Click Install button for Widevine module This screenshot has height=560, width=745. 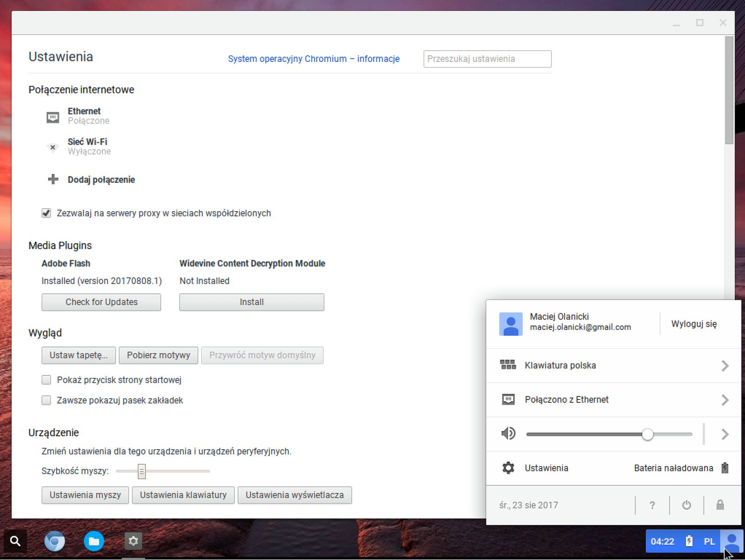point(252,302)
